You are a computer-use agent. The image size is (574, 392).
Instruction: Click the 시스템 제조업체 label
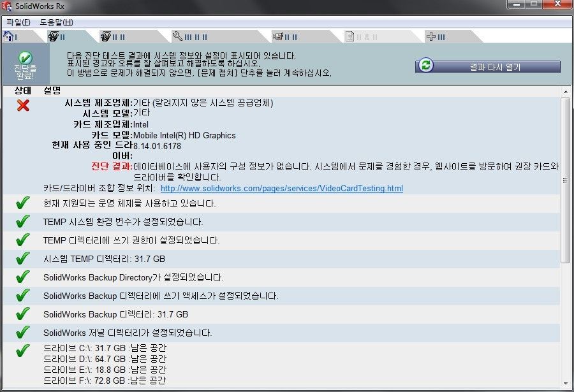click(x=98, y=103)
